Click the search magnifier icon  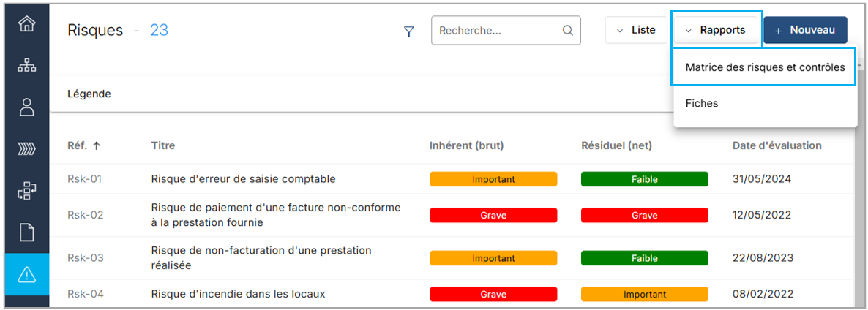567,31
